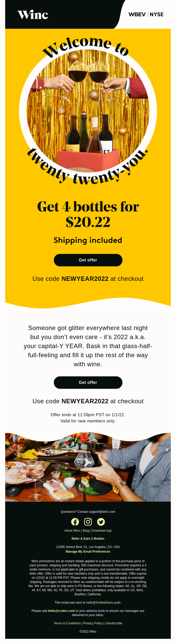The width and height of the screenshot is (176, 644).
Task: Open Winc's Facebook page icon
Action: point(75,522)
